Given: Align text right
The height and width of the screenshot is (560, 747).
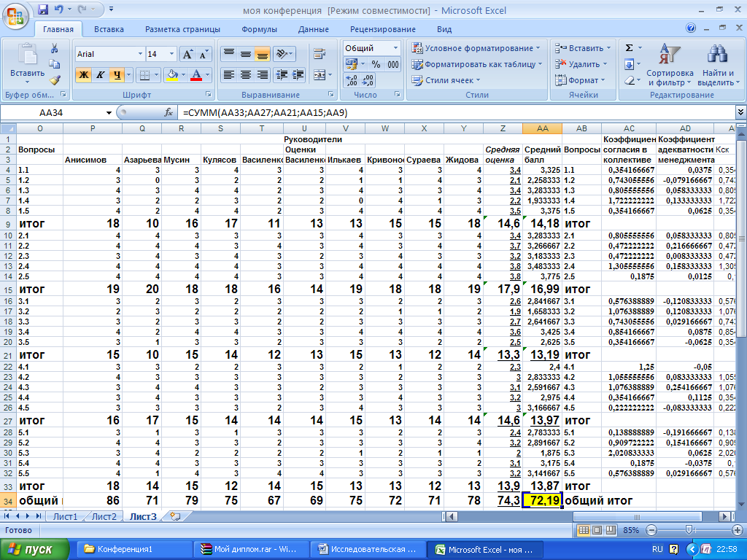Looking at the screenshot, I should point(262,75).
